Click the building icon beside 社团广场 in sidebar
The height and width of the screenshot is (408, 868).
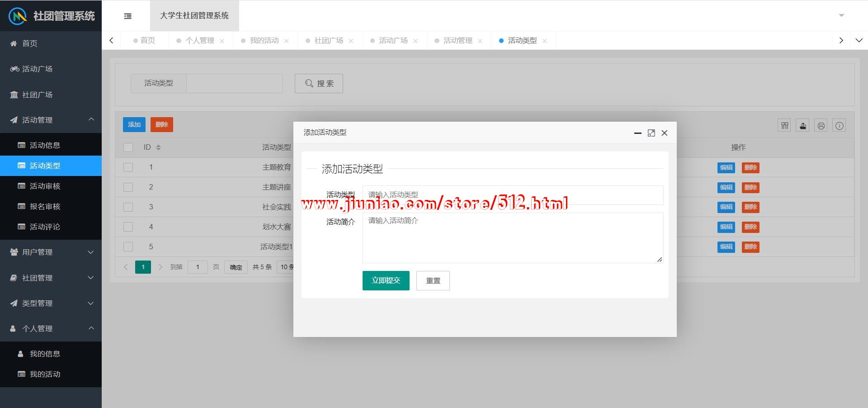point(14,95)
